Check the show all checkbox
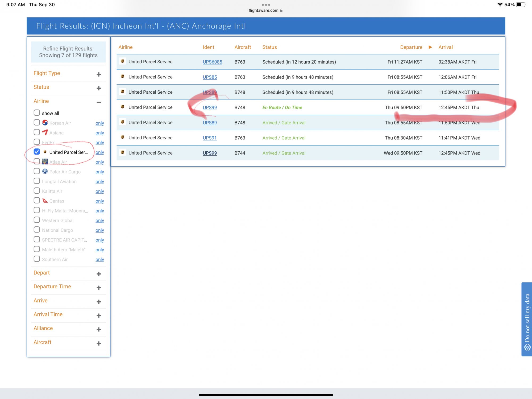The height and width of the screenshot is (399, 532). [37, 113]
